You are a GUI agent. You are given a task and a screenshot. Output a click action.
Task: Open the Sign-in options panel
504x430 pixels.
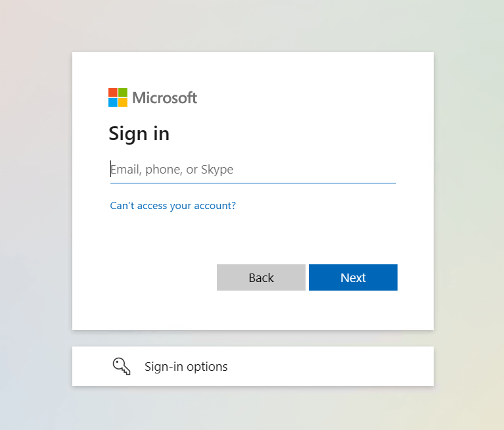(x=253, y=366)
